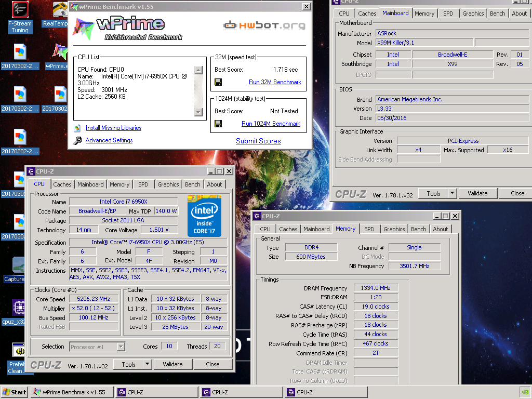Click the CPU-Z title icon in Memory window

point(258,216)
